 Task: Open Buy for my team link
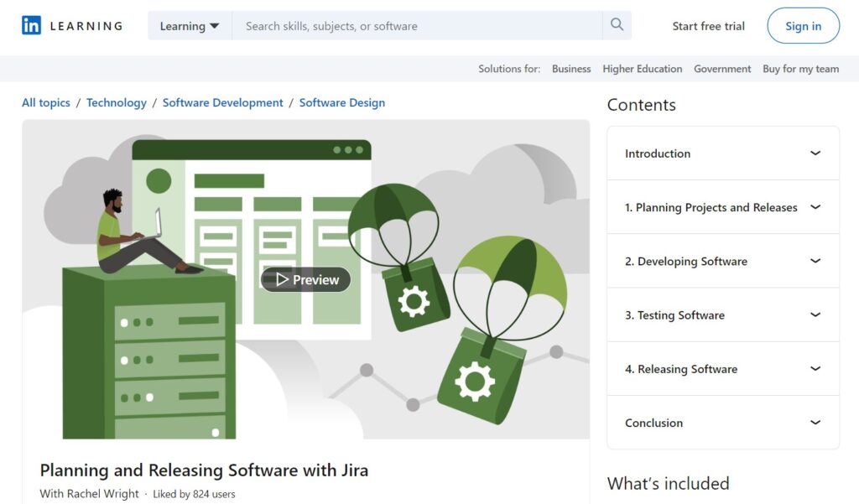(800, 69)
